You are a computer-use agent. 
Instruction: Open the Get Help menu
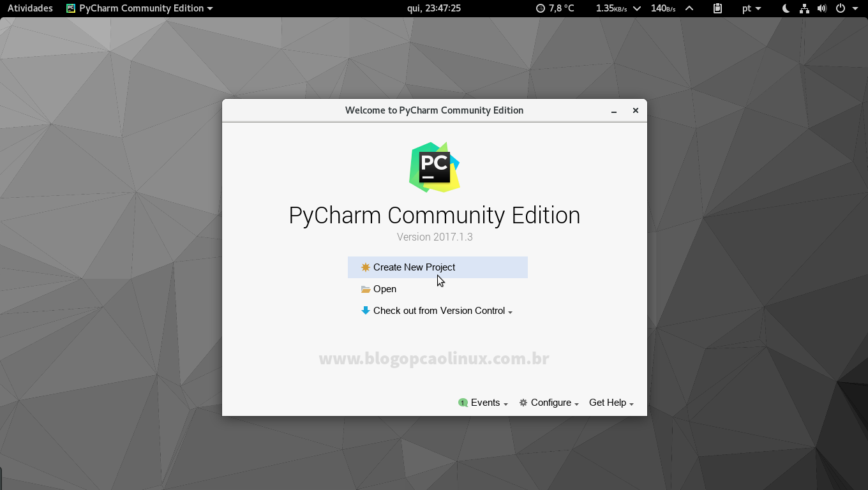pyautogui.click(x=611, y=403)
